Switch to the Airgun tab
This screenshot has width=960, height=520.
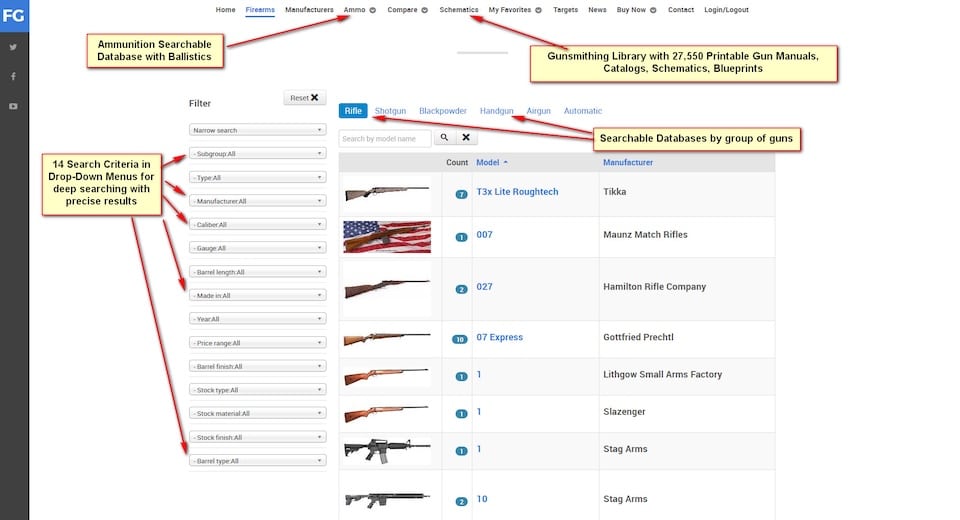pos(538,111)
